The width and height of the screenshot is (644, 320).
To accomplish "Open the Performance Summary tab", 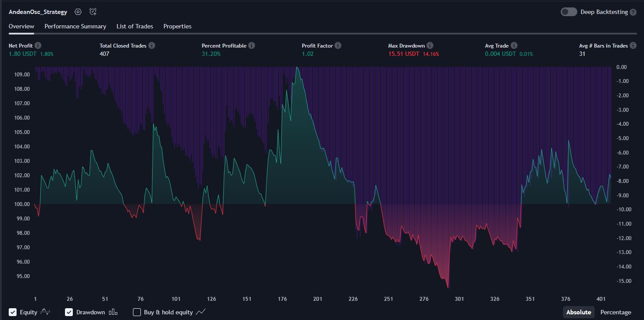I will pyautogui.click(x=75, y=26).
